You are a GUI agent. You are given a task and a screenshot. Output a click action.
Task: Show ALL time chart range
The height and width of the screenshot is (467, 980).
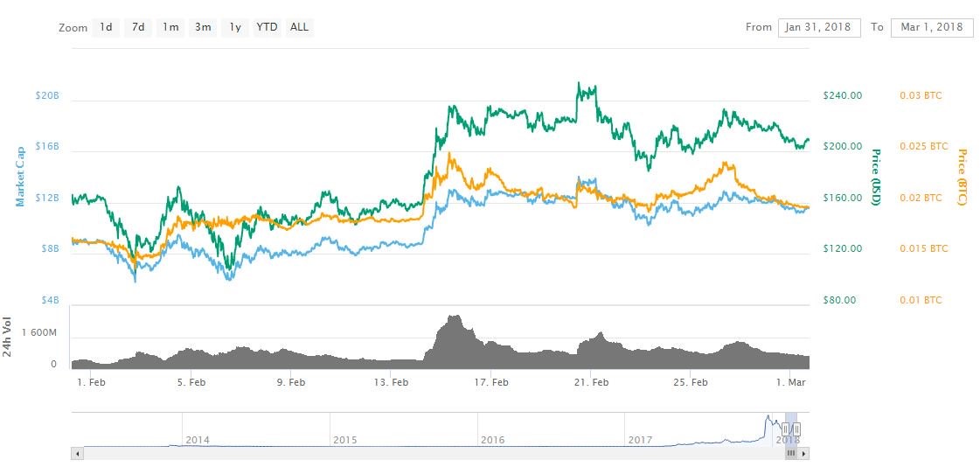point(299,27)
